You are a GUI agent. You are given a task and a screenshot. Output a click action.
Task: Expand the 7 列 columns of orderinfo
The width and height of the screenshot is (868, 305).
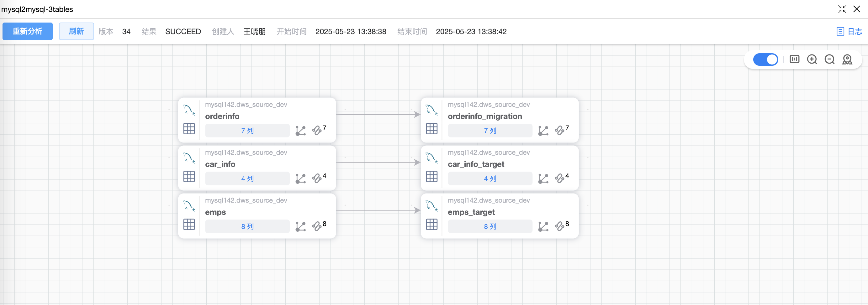pyautogui.click(x=247, y=131)
